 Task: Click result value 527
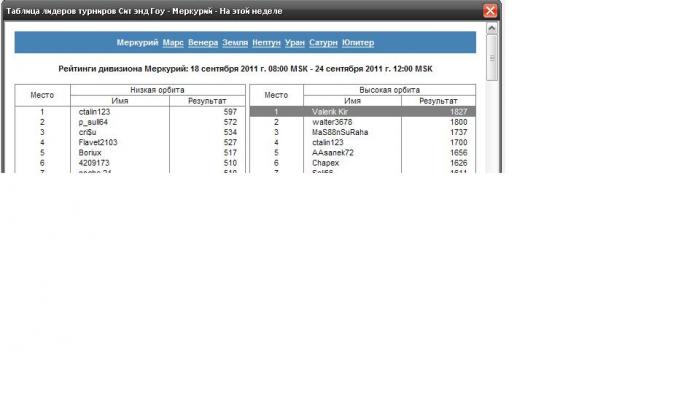pyautogui.click(x=230, y=143)
